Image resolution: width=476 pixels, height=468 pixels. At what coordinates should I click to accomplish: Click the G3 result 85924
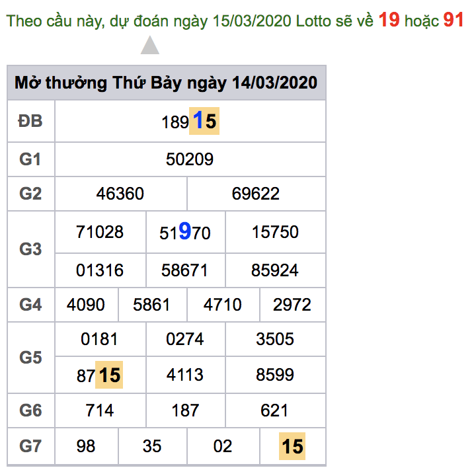275,270
